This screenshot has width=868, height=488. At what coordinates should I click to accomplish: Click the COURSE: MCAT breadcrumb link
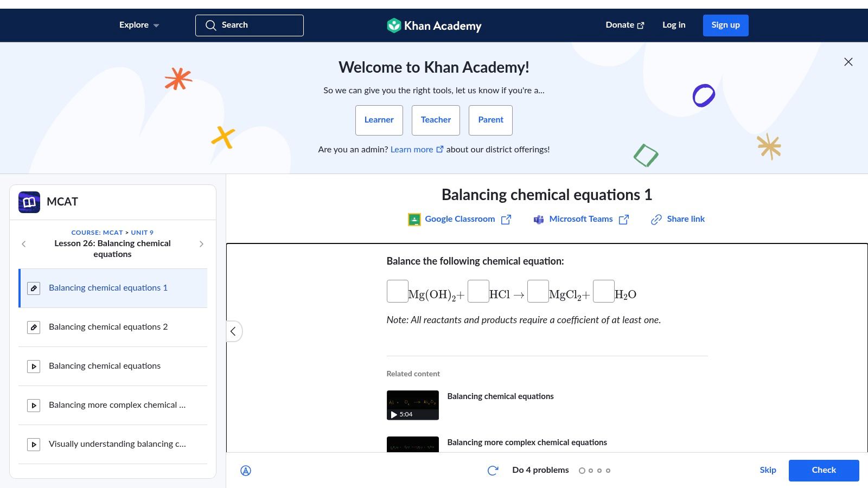coord(97,233)
